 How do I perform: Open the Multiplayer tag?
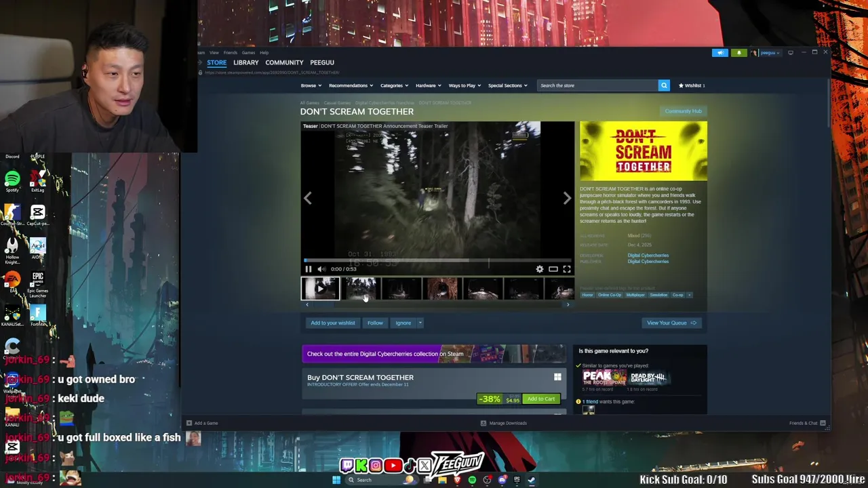point(635,295)
